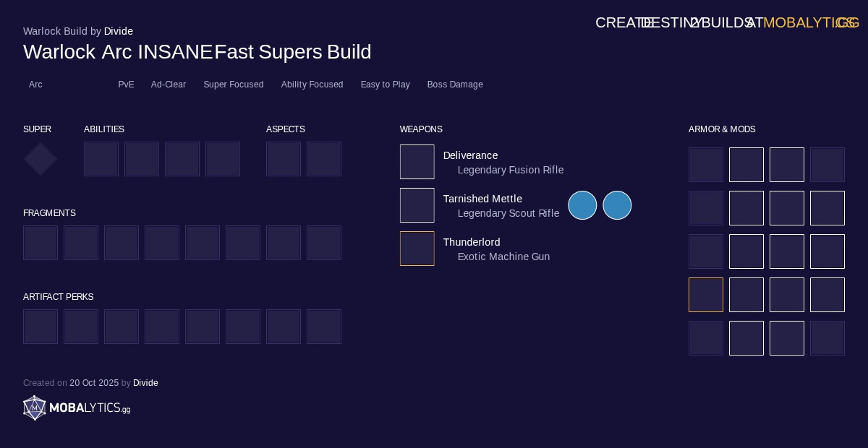868x448 pixels.
Task: Click the Super Focused tag
Action: point(233,85)
